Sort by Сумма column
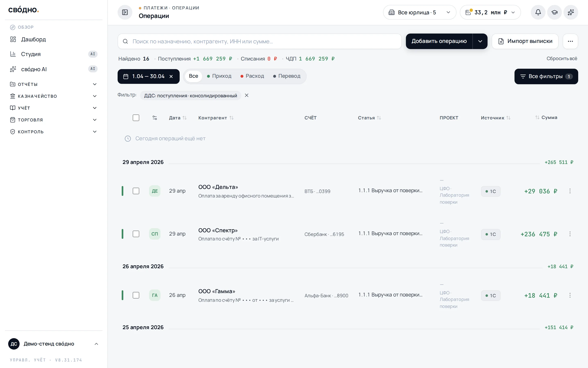Screen dimensions: 588x368 click(x=546, y=118)
